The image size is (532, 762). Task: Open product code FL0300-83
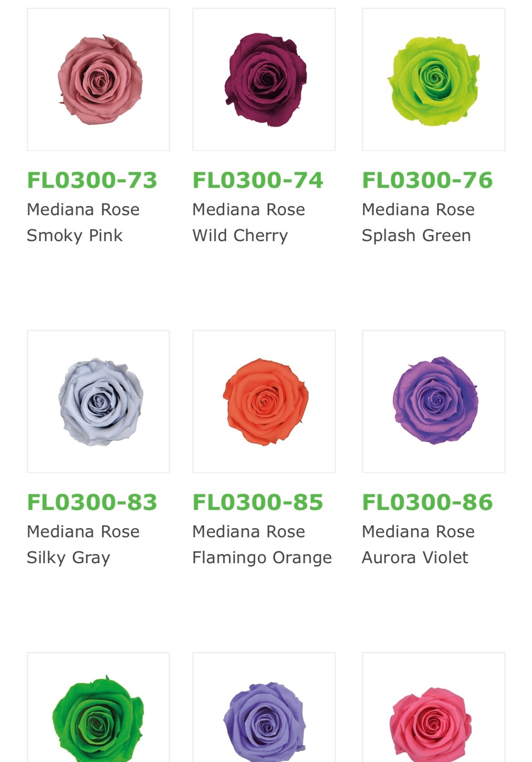coord(92,502)
